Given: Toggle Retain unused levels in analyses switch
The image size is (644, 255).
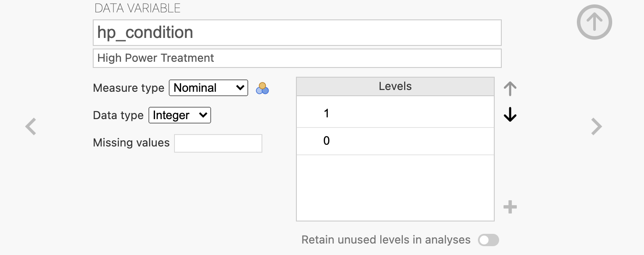Looking at the screenshot, I should (489, 240).
